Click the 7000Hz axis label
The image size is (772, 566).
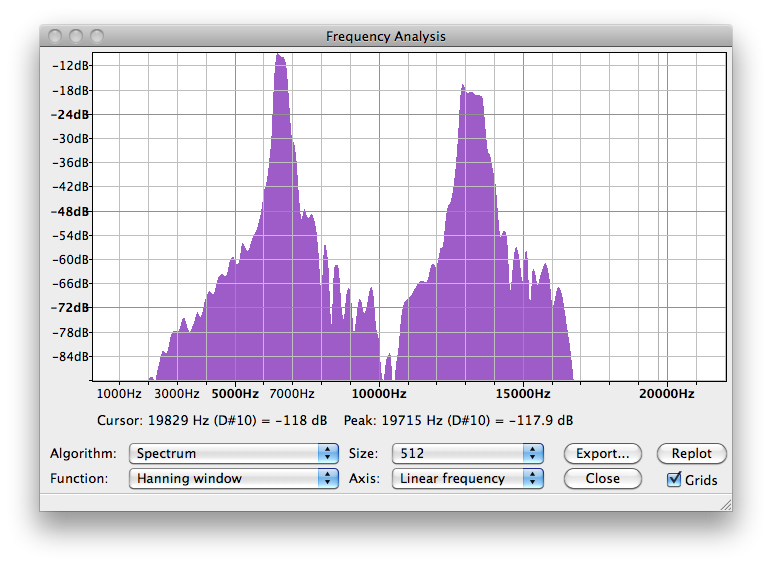click(292, 394)
